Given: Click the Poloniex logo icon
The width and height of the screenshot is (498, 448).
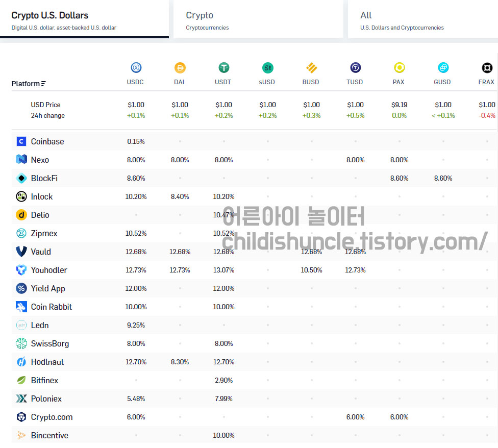Looking at the screenshot, I should (x=21, y=399).
